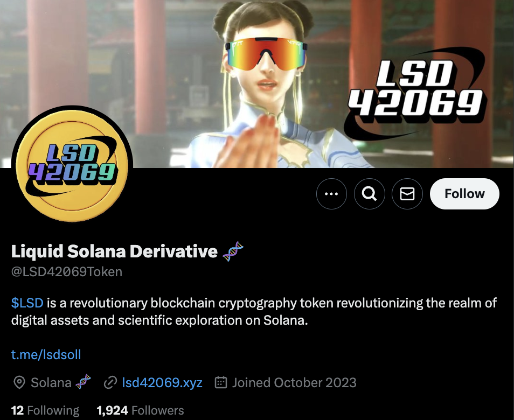
Task: Click the @LSD42069Token handle text
Action: point(67,271)
